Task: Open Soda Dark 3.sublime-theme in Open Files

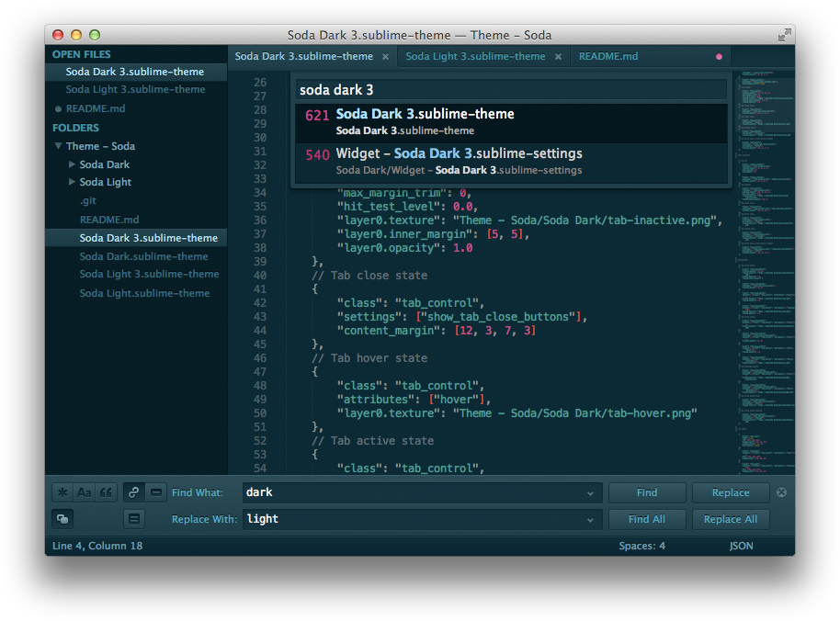Action: pos(136,72)
